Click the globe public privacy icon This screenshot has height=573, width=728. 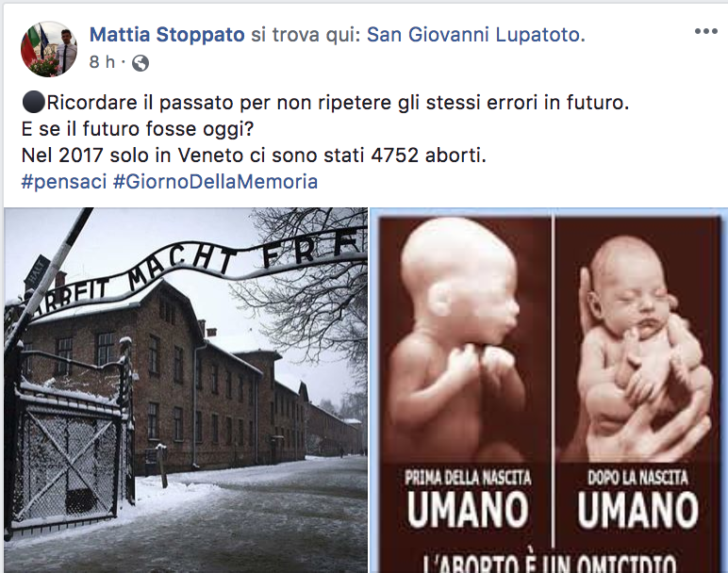point(141,62)
